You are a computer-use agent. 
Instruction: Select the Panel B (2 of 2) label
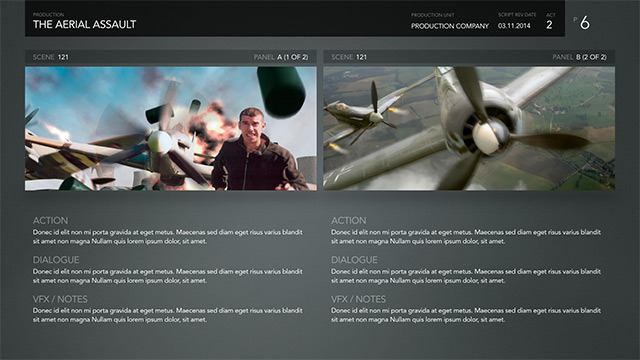(580, 57)
